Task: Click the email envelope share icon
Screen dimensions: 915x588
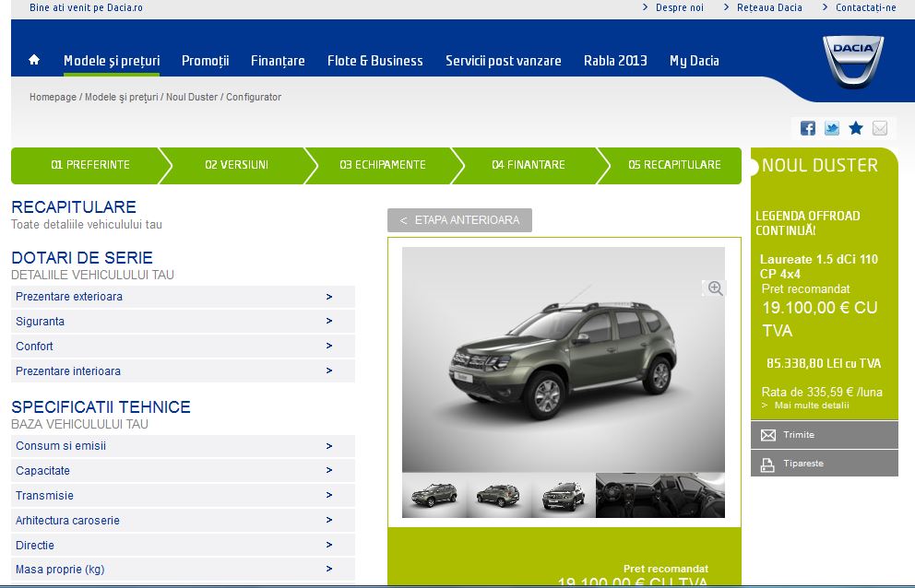Action: click(879, 128)
